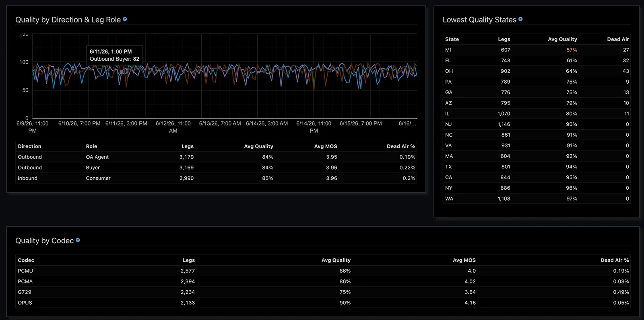
Task: Select the "State" column header
Action: coord(452,39)
